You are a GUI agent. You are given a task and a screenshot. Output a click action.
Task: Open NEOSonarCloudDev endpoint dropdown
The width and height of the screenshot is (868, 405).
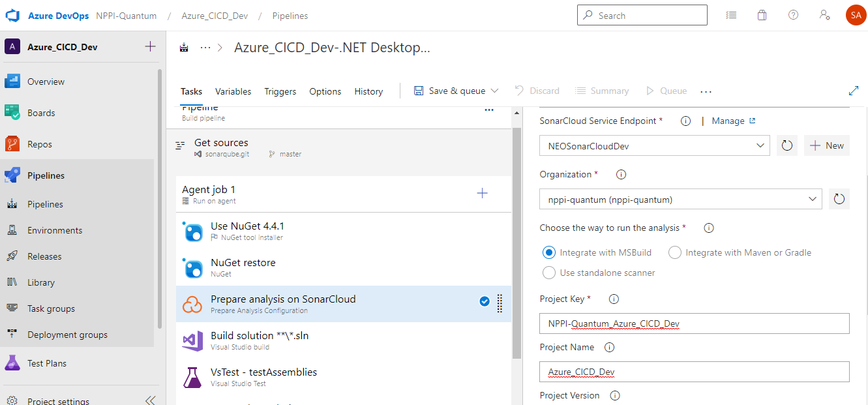click(655, 145)
